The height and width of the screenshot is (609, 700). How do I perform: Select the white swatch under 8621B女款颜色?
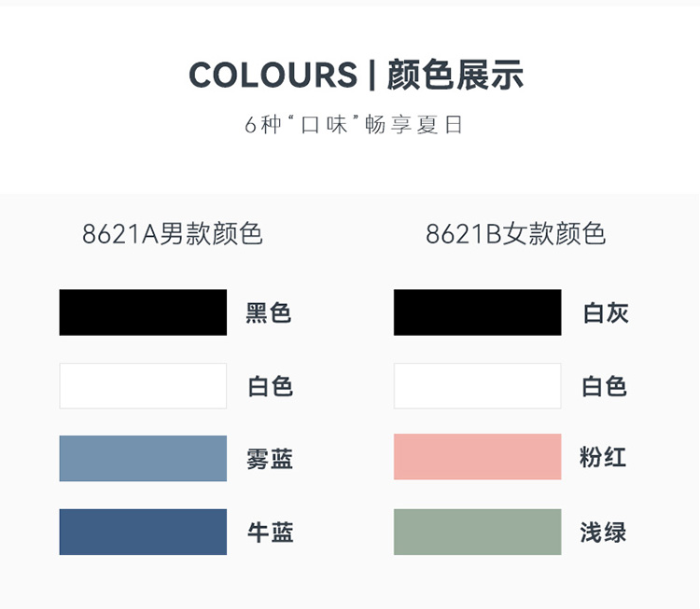(x=477, y=386)
